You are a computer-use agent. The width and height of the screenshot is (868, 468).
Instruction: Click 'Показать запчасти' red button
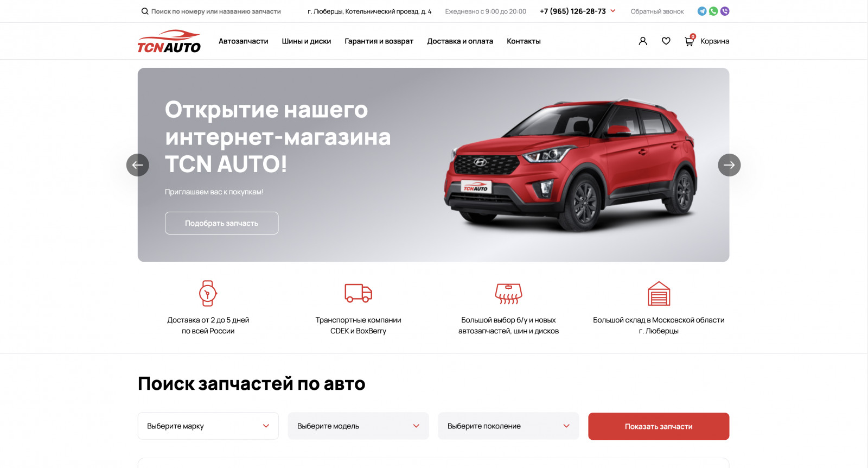click(x=659, y=426)
